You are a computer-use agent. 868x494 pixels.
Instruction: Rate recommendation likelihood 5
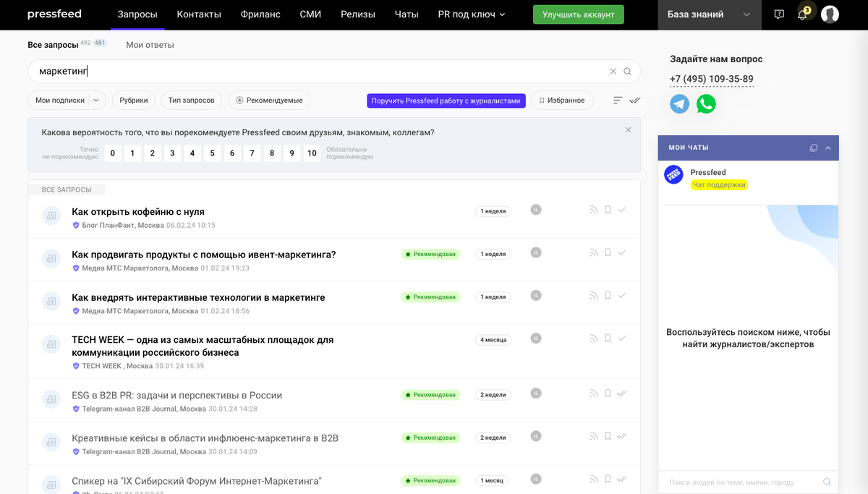coord(212,153)
